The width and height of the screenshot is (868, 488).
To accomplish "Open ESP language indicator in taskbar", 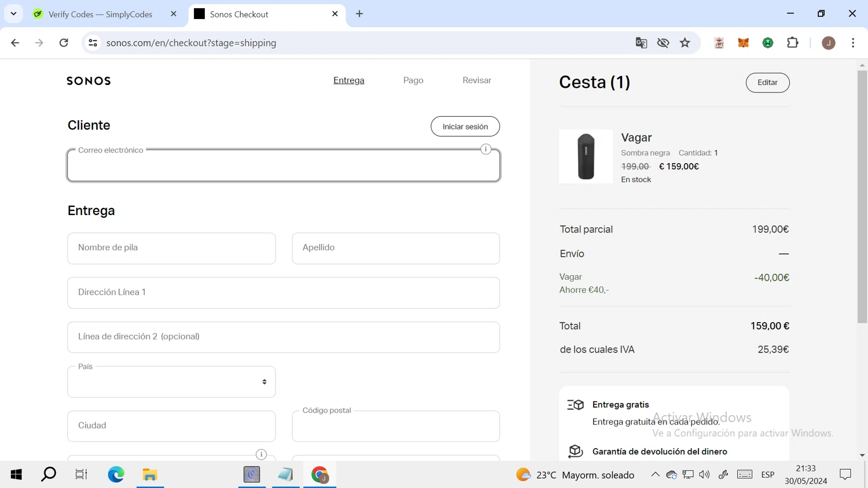I will pos(768,475).
